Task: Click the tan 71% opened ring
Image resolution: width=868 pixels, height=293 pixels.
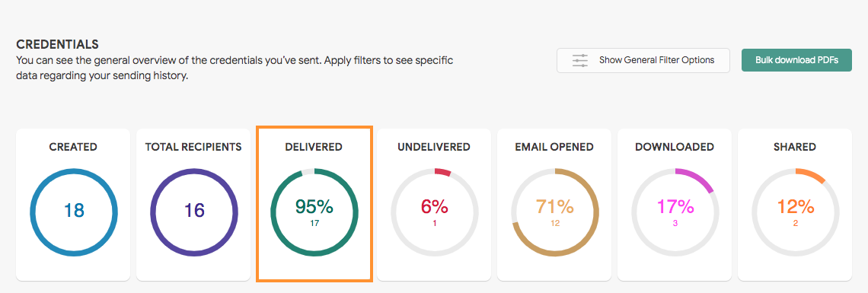Action: [554, 212]
